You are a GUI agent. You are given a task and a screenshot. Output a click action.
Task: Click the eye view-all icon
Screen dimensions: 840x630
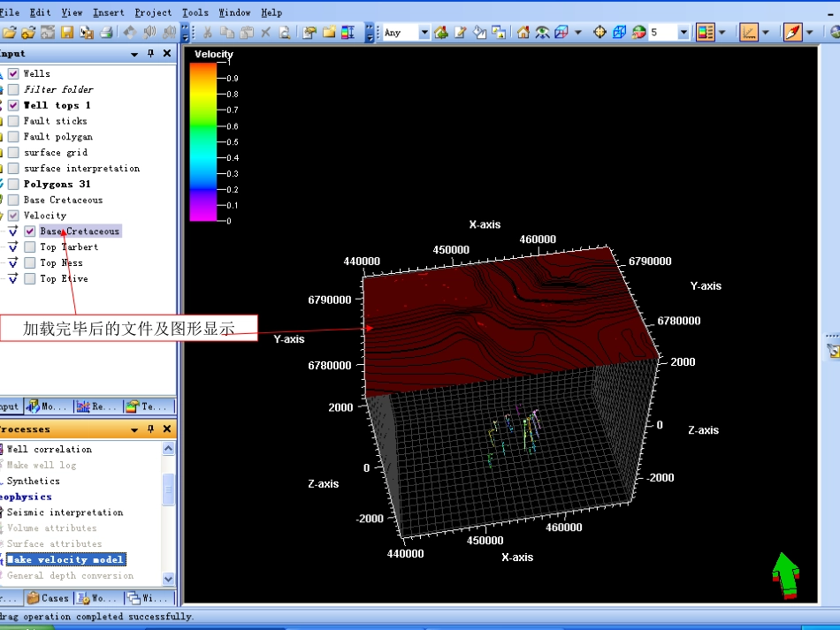click(542, 33)
